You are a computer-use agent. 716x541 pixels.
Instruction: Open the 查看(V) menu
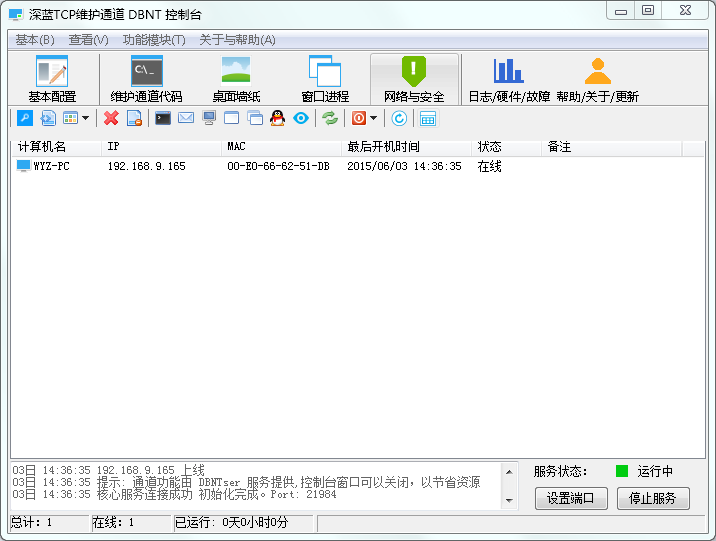coord(89,40)
